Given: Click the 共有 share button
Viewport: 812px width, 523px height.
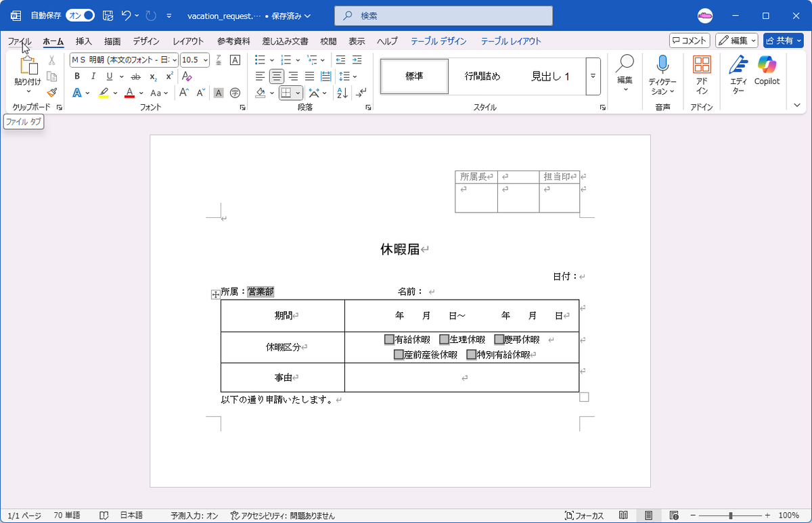Looking at the screenshot, I should (x=783, y=41).
